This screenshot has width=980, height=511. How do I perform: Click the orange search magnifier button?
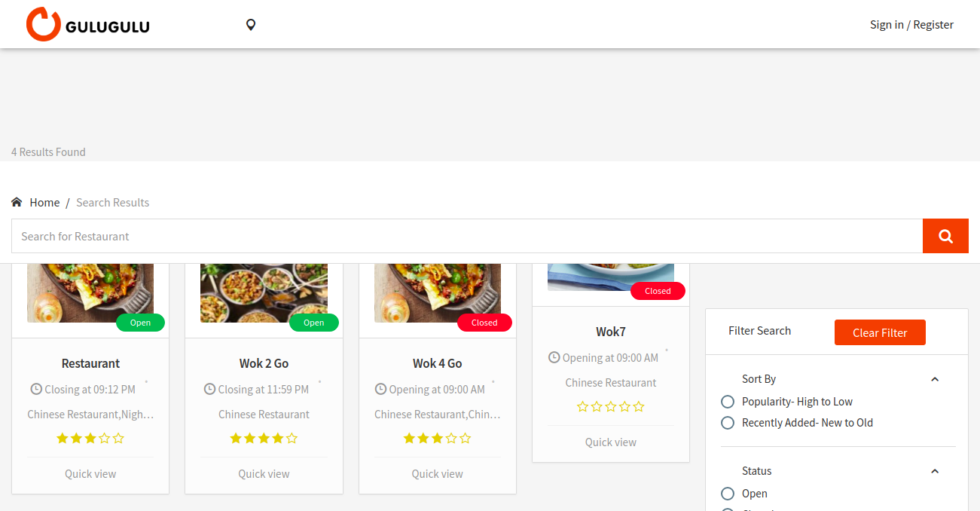click(945, 236)
